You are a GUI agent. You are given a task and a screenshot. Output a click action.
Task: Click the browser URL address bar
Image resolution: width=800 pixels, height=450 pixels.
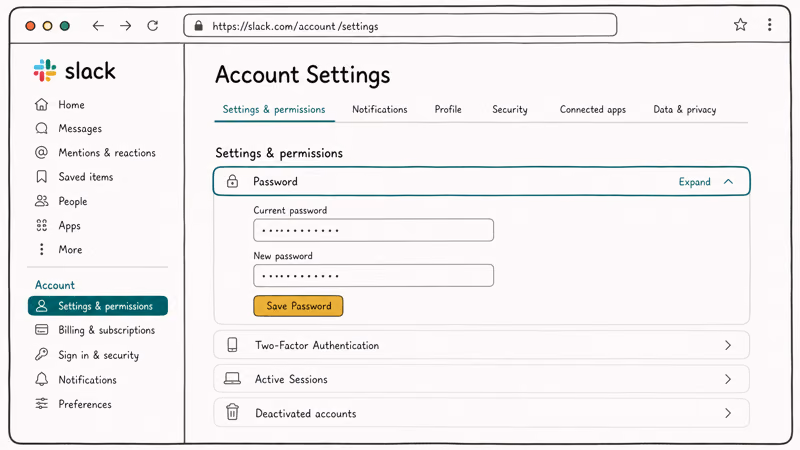(400, 26)
